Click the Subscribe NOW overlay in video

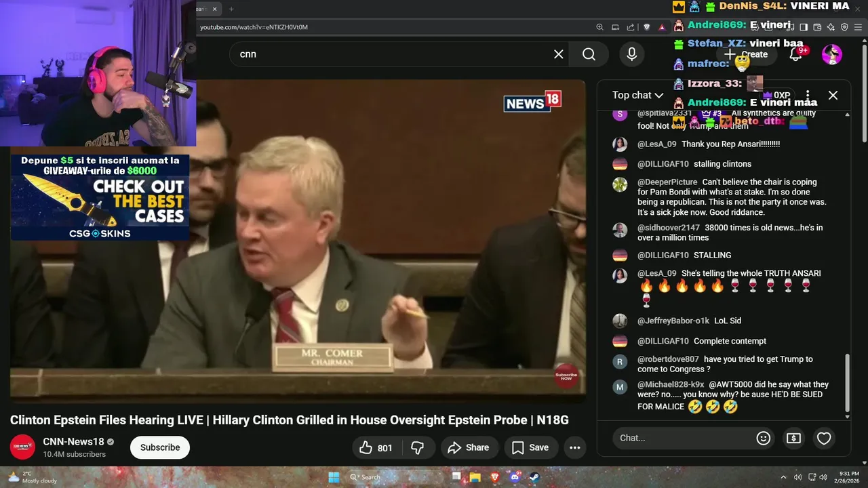566,375
